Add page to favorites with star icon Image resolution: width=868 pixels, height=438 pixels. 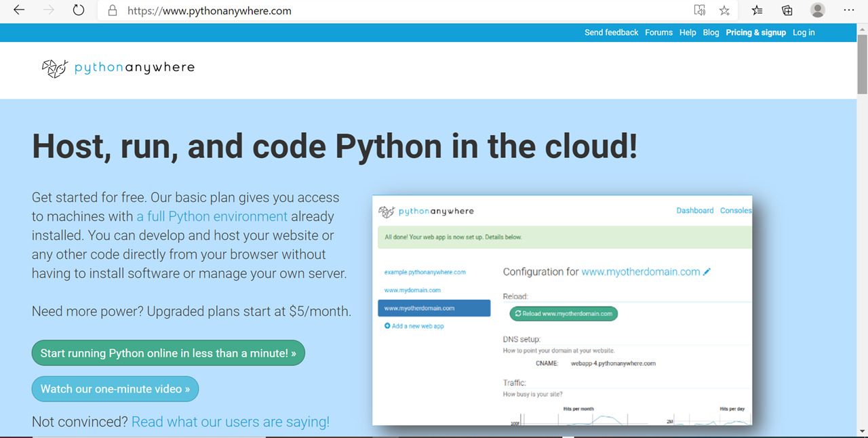coord(724,10)
